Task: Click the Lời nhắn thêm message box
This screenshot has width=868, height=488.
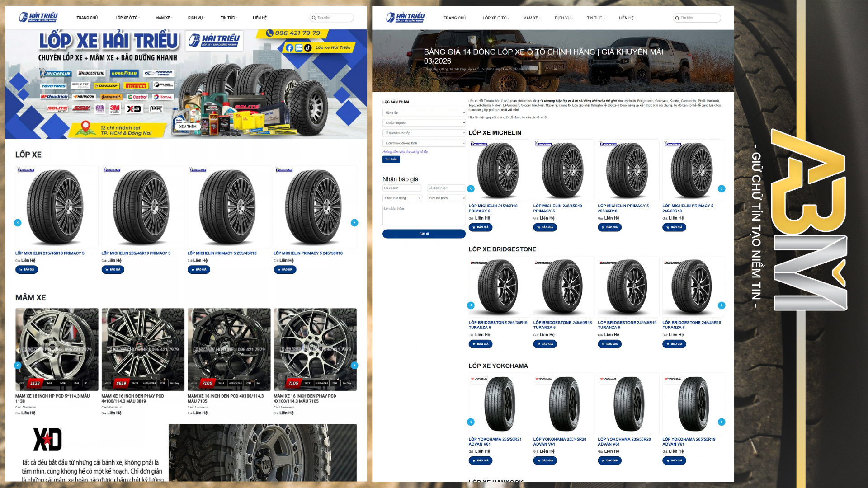Action: [424, 216]
